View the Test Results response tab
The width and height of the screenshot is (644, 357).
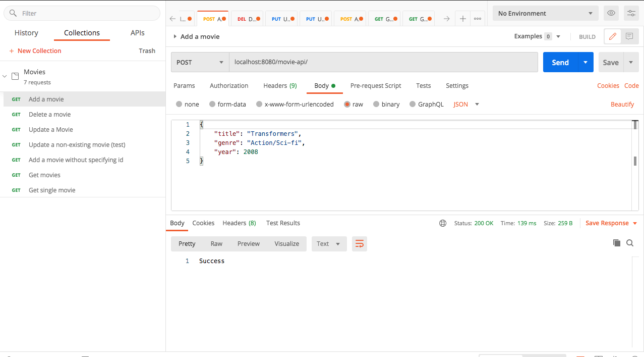283,223
